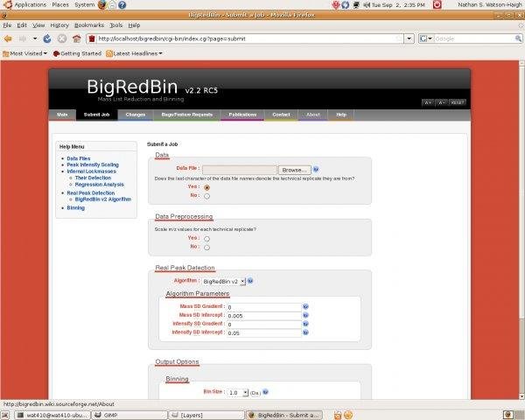Viewport: 525px width, 420px height.
Task: Click the Show Desktop icon in bottom panel
Action: tap(7, 416)
